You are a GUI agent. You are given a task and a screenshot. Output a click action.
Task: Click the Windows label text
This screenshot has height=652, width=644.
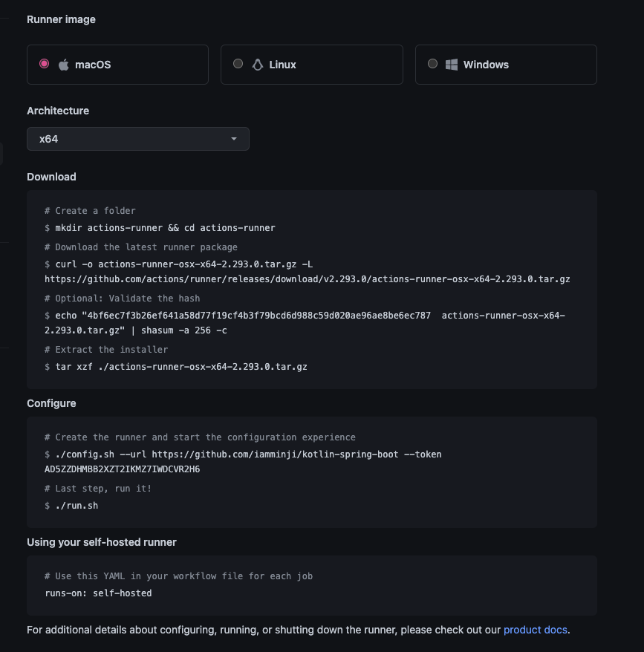(x=486, y=65)
